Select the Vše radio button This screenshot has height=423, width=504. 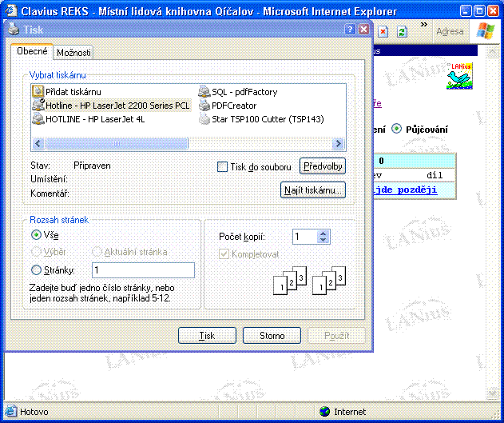tap(36, 235)
